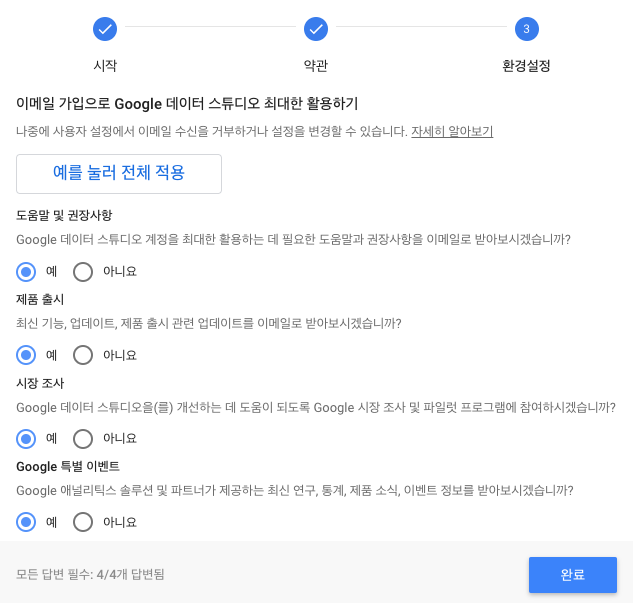Viewport: 633px width, 603px height.
Task: Click the checkmark icon for 시작 step
Action: (105, 29)
